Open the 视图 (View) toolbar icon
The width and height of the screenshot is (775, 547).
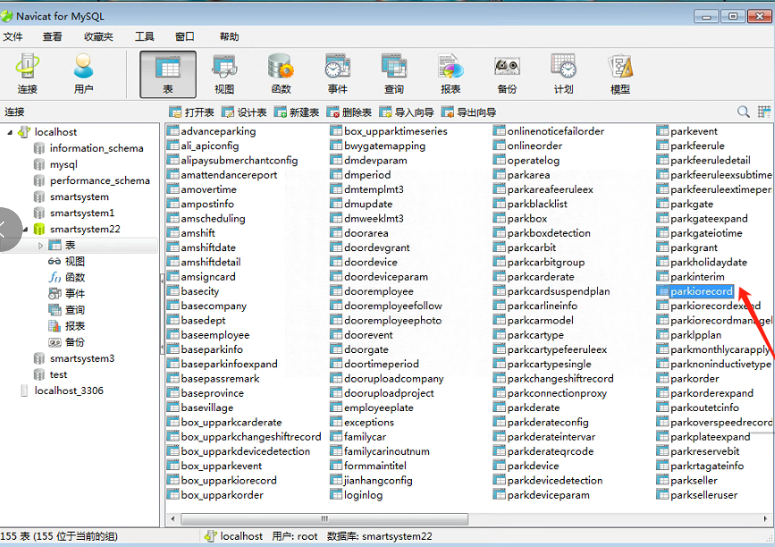(224, 74)
